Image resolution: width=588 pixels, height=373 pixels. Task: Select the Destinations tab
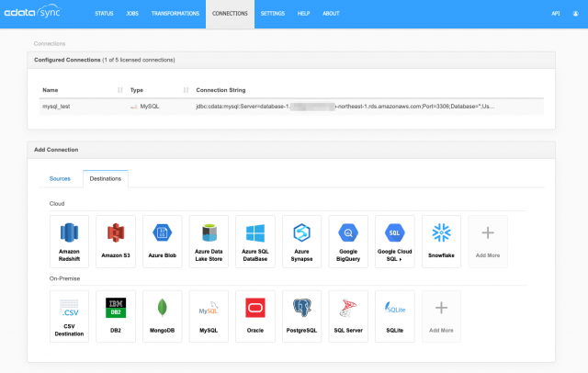[x=106, y=179]
